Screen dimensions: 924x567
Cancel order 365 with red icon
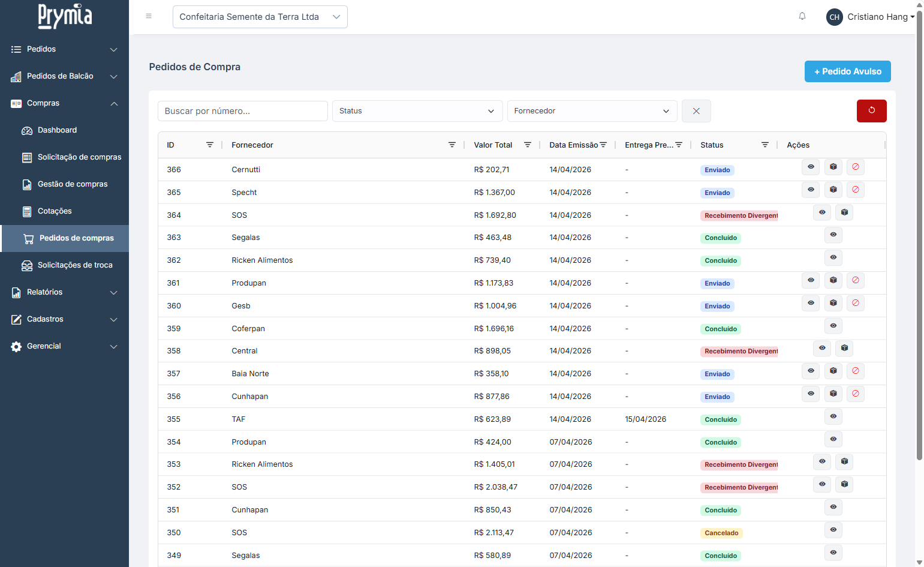[x=855, y=190]
